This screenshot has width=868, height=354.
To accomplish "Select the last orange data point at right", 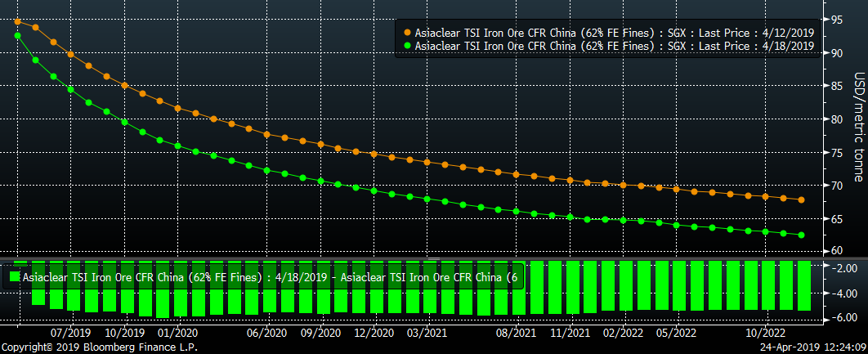I will 801,200.
